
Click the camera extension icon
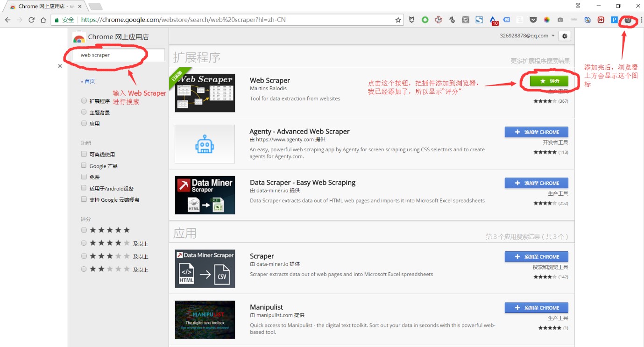[560, 20]
